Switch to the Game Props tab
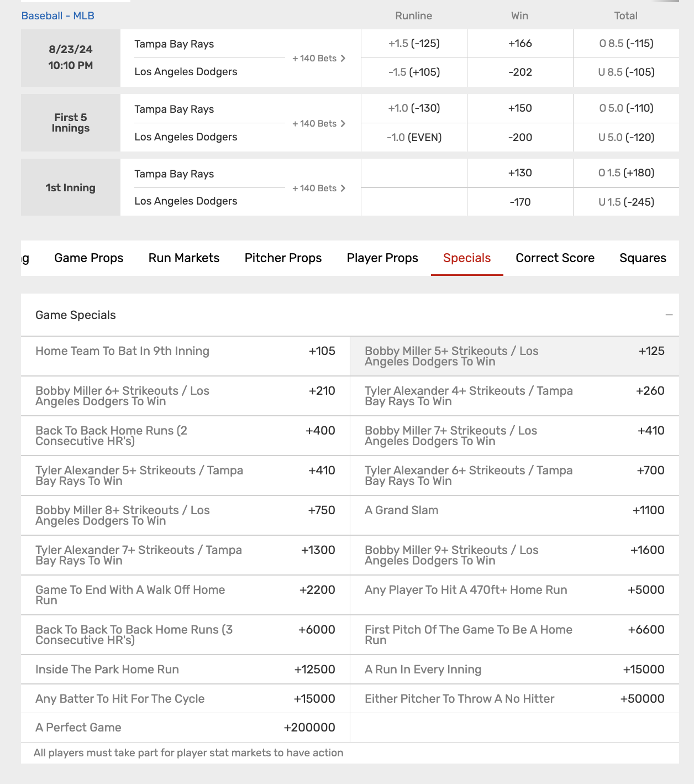The height and width of the screenshot is (784, 694). (x=89, y=258)
